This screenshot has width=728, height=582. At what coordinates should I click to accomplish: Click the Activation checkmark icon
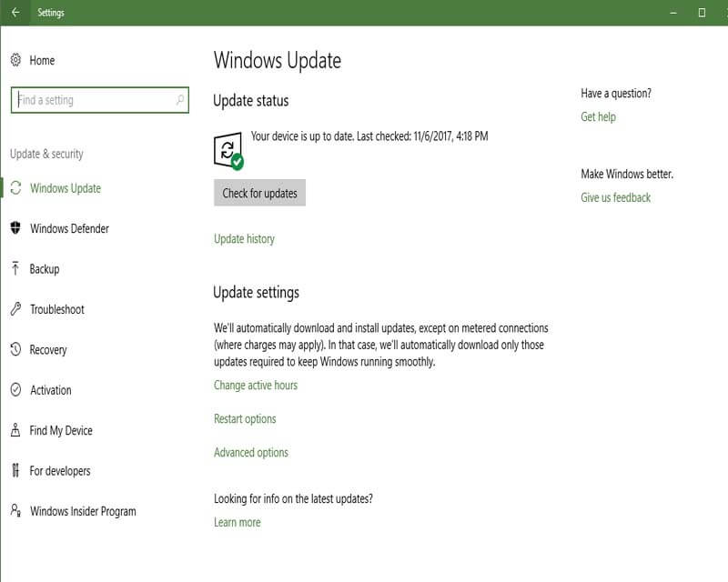[x=15, y=390]
